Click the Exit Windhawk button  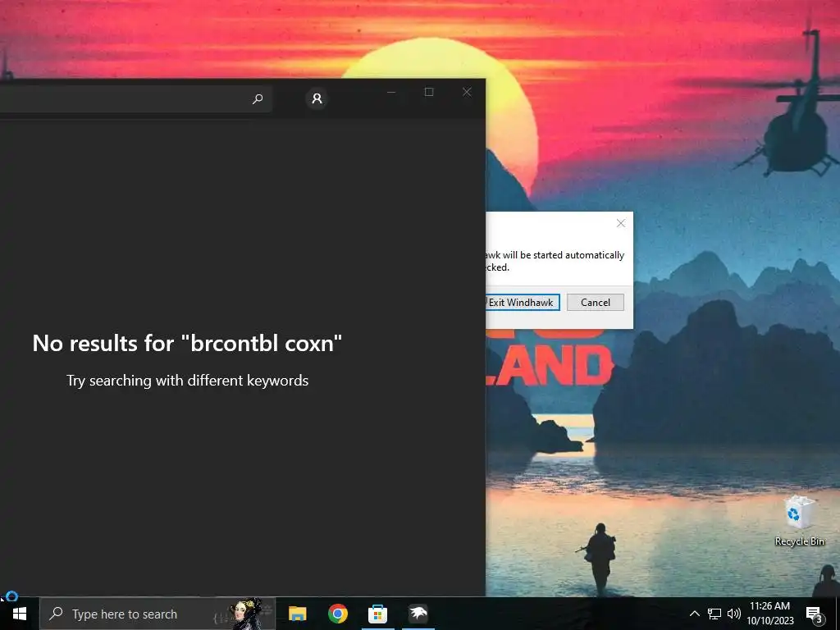(x=523, y=302)
